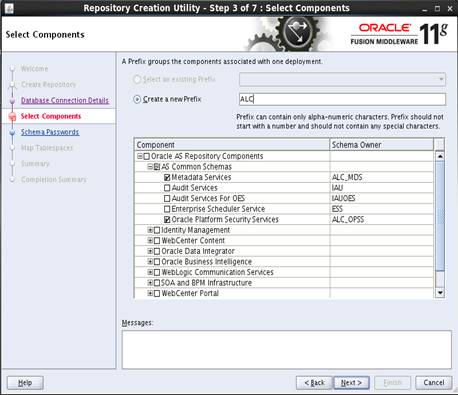Click the Component column header

point(232,145)
